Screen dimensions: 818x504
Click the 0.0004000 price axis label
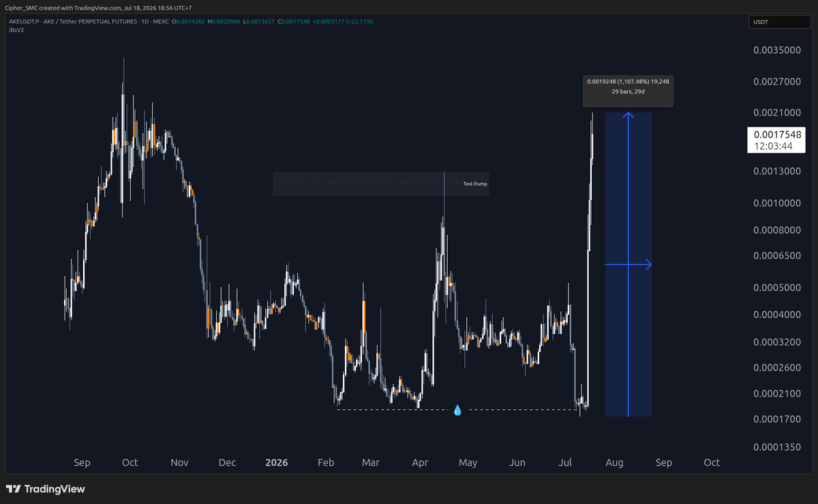[777, 315]
